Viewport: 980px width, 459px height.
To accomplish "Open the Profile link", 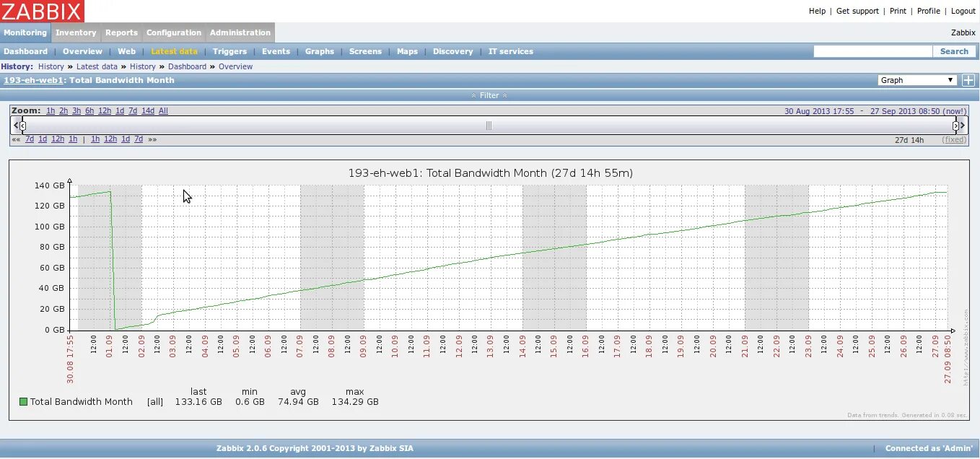I will coord(929,11).
